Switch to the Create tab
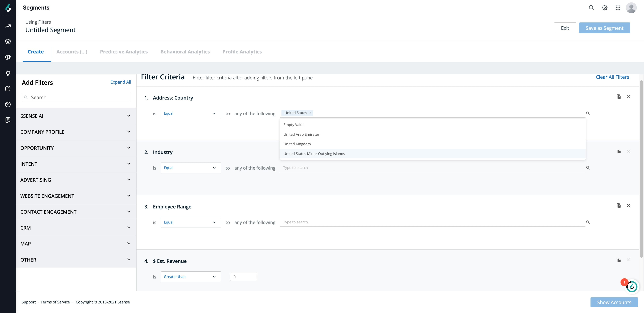Screen dimensions: 644x313 tap(36, 52)
